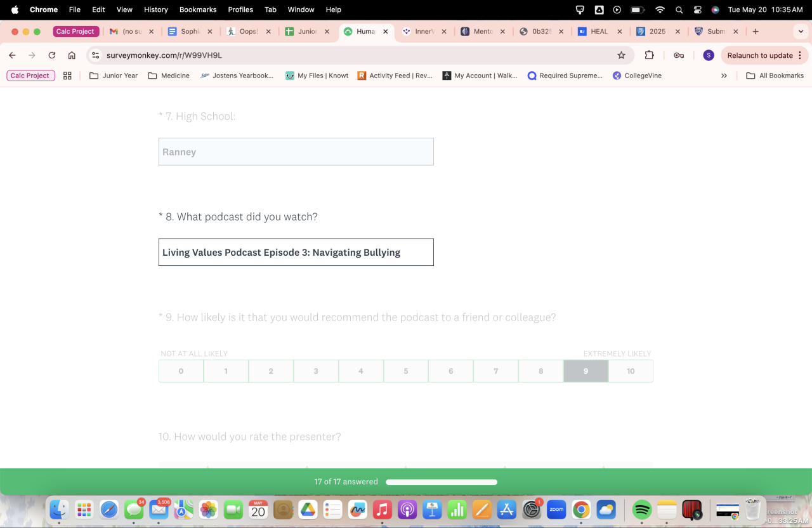This screenshot has width=812, height=528.
Task: Open Mail from the dock
Action: pos(159,509)
